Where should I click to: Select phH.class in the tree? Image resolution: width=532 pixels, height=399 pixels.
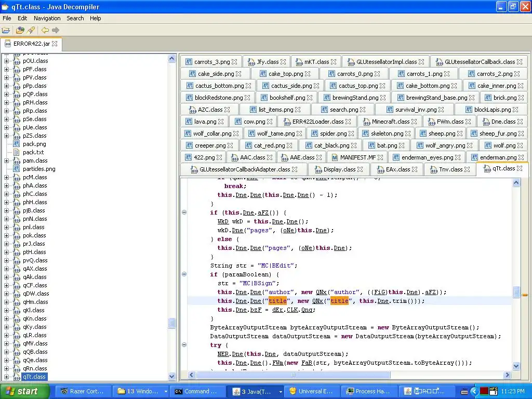[x=35, y=202]
